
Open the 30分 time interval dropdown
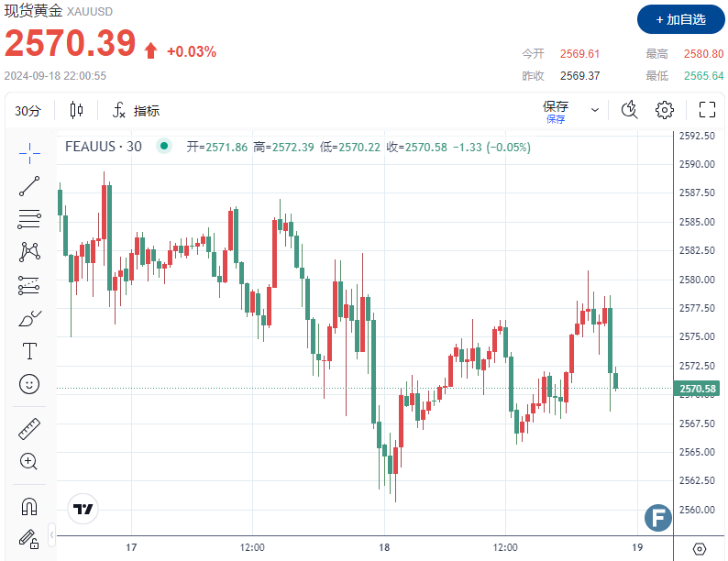click(x=28, y=111)
